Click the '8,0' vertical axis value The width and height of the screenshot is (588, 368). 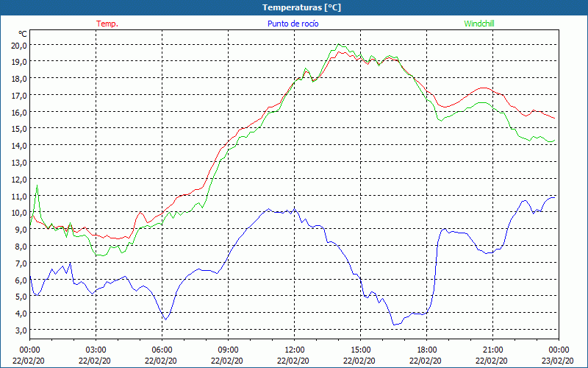pyautogui.click(x=21, y=247)
